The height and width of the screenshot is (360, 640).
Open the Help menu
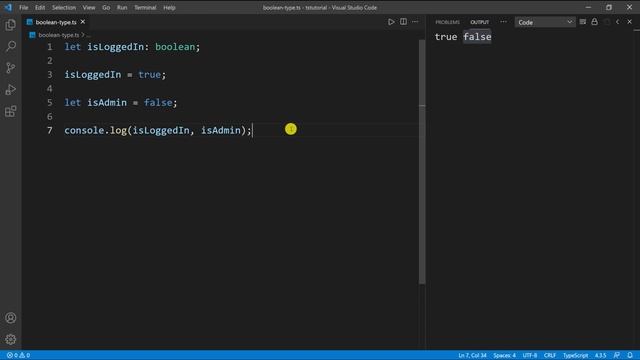click(169, 7)
